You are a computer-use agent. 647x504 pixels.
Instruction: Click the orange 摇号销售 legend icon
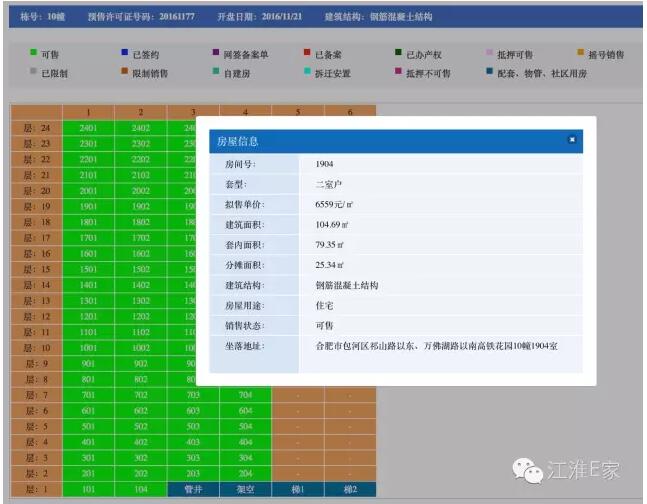580,54
